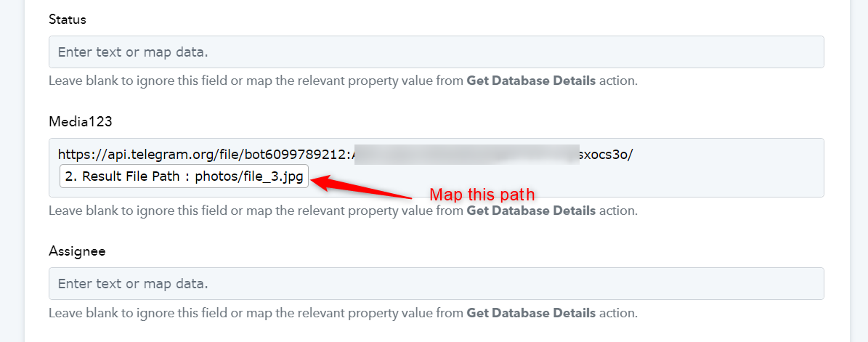This screenshot has height=342, width=868.
Task: Click the Assignee field label
Action: click(x=77, y=251)
